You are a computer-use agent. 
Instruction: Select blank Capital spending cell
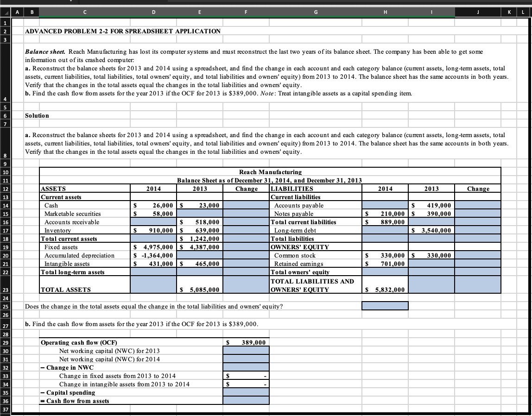246,392
